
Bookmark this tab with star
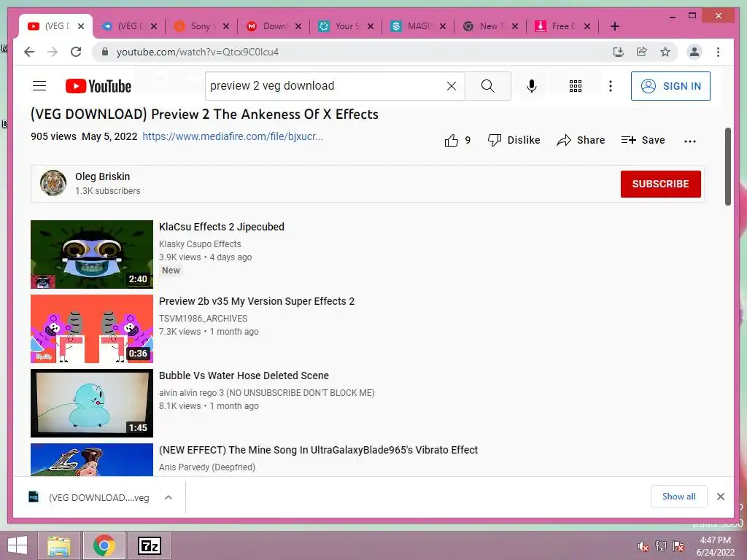coord(665,52)
